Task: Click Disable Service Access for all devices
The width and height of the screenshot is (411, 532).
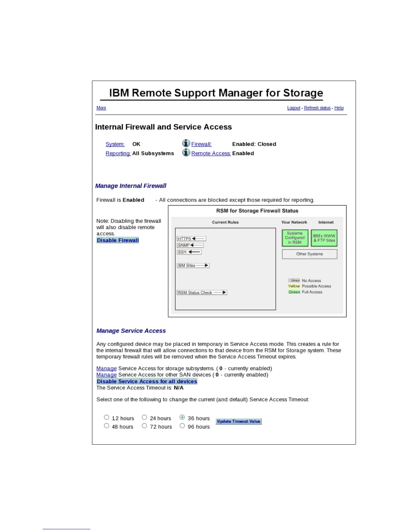Action: pyautogui.click(x=147, y=382)
